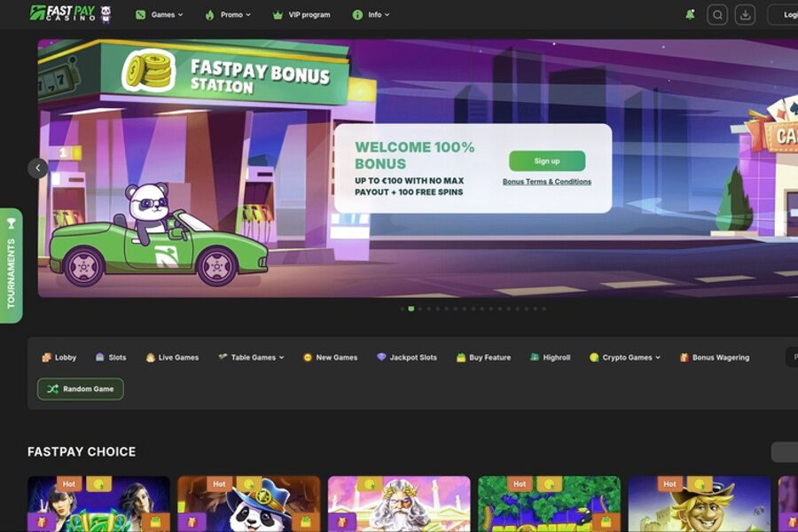The image size is (798, 532).
Task: Click the Random Game button
Action: click(x=81, y=389)
